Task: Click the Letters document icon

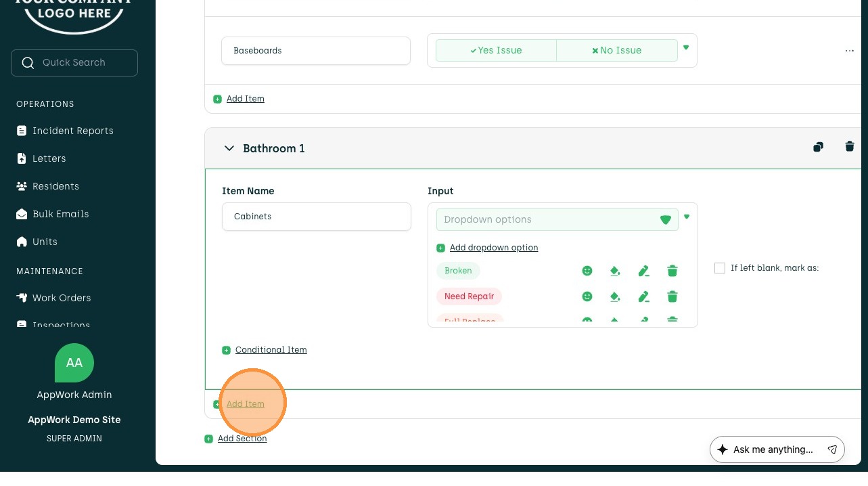Action: point(22,158)
